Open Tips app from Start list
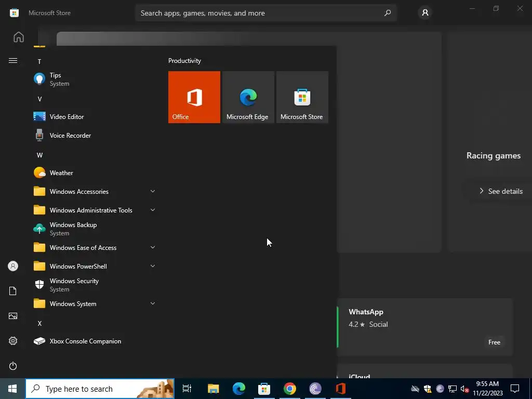Image resolution: width=532 pixels, height=399 pixels. point(95,79)
